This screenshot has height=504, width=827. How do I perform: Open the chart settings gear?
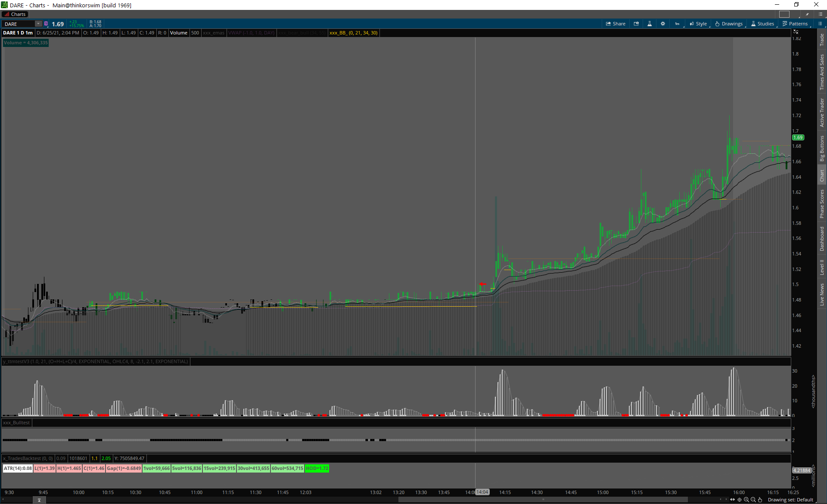point(663,24)
